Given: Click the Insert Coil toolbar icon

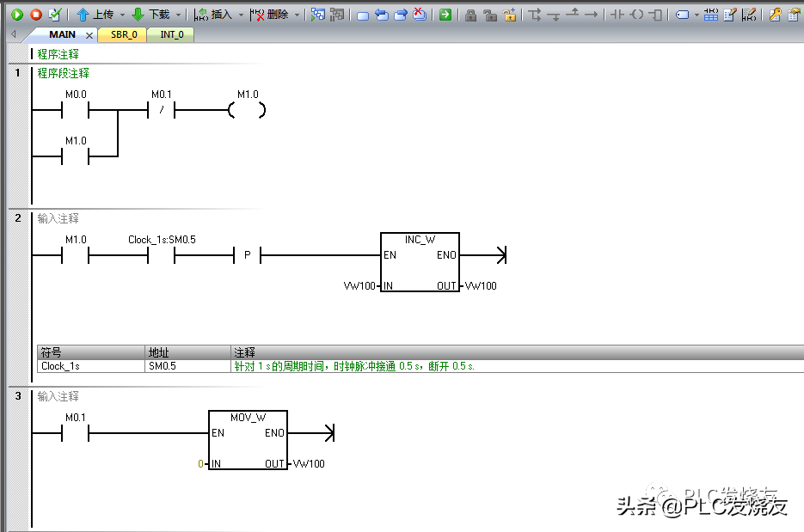Looking at the screenshot, I should coord(636,15).
